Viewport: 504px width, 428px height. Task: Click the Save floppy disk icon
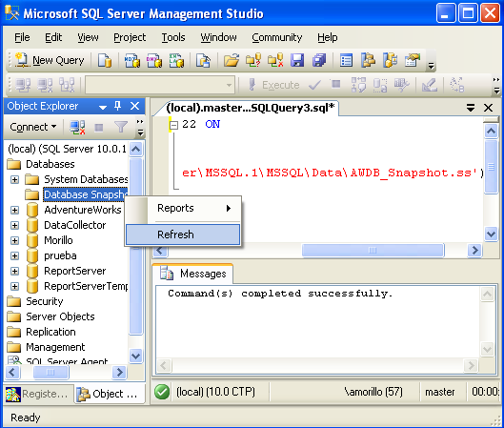tap(297, 60)
